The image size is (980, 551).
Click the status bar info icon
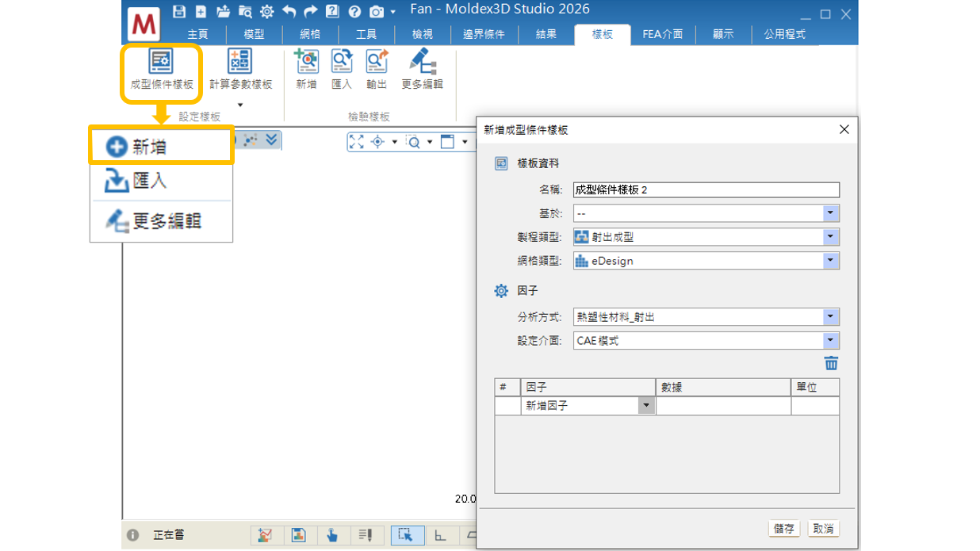(133, 536)
